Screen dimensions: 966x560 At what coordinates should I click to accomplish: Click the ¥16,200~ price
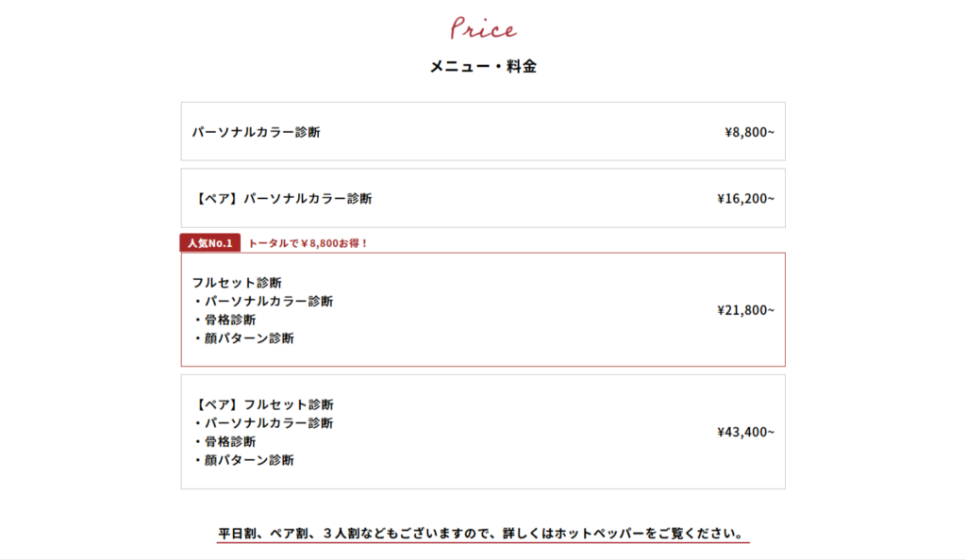(745, 199)
